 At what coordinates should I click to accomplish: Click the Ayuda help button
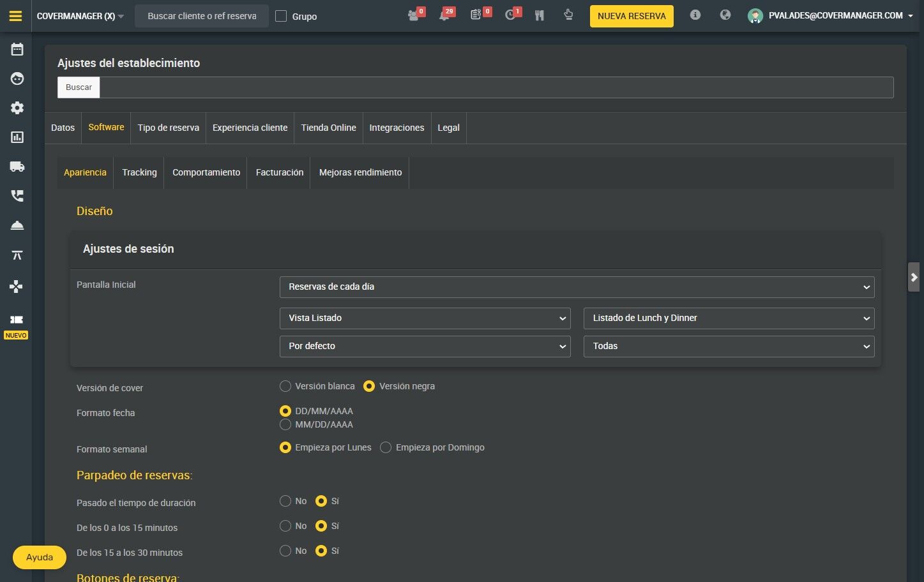click(40, 557)
